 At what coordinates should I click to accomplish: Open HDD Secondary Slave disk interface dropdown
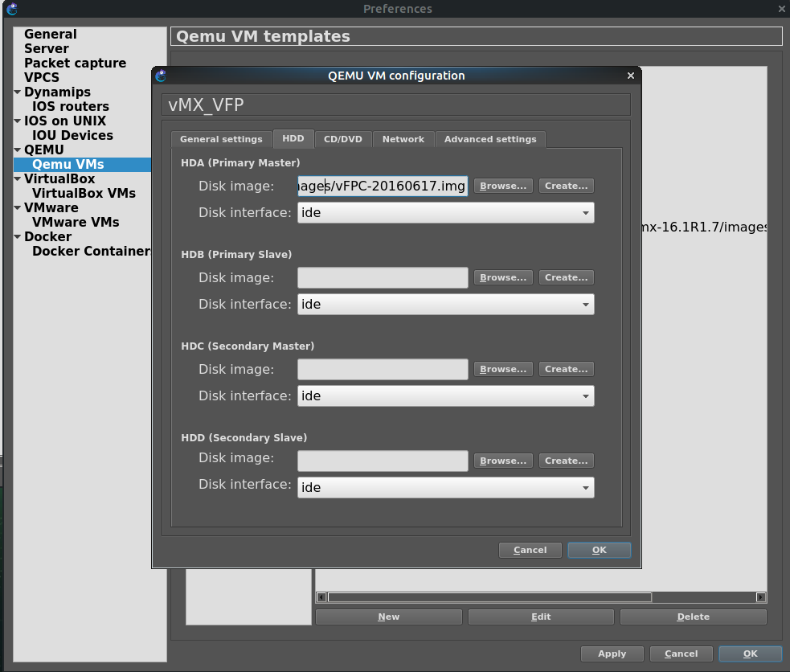(445, 488)
